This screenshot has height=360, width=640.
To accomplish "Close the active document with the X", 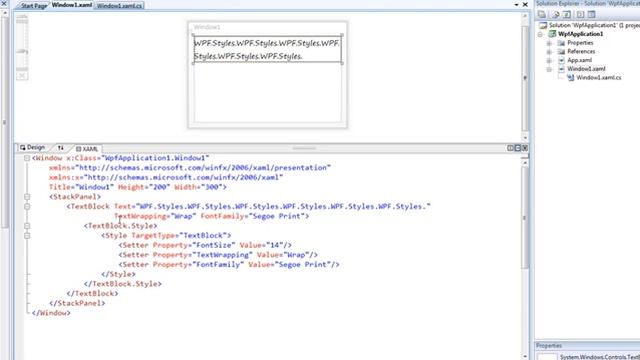I will click(525, 4).
